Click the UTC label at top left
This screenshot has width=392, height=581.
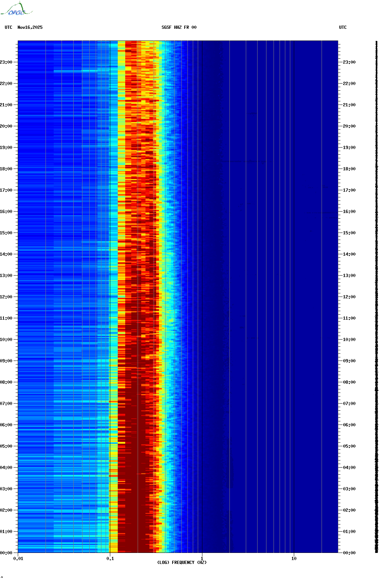(9, 27)
